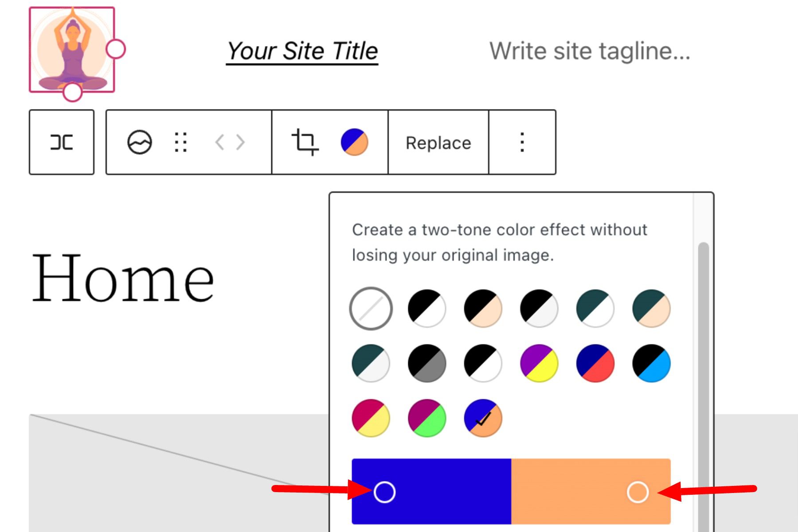Pick the orange color stop on gradient bar
This screenshot has height=532, width=798.
[638, 491]
